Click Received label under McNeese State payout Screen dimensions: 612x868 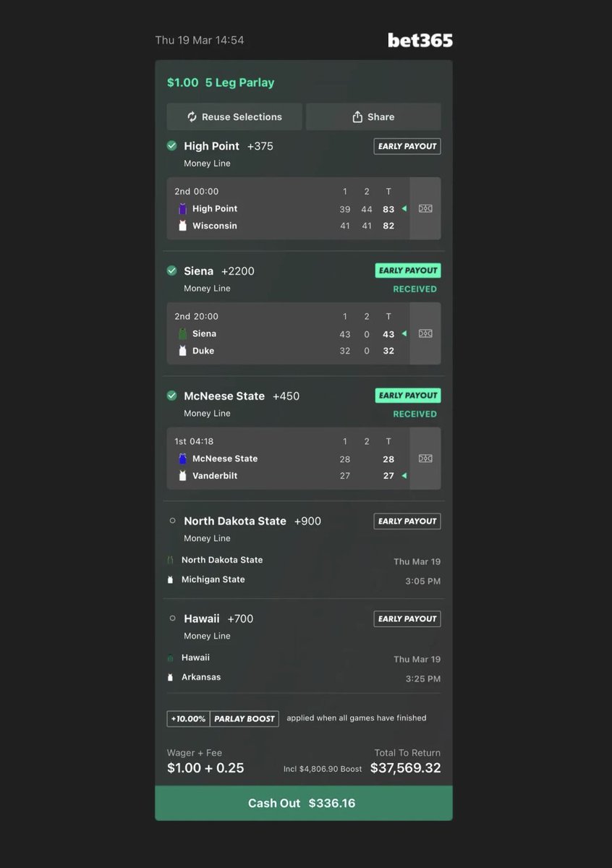pyautogui.click(x=415, y=414)
